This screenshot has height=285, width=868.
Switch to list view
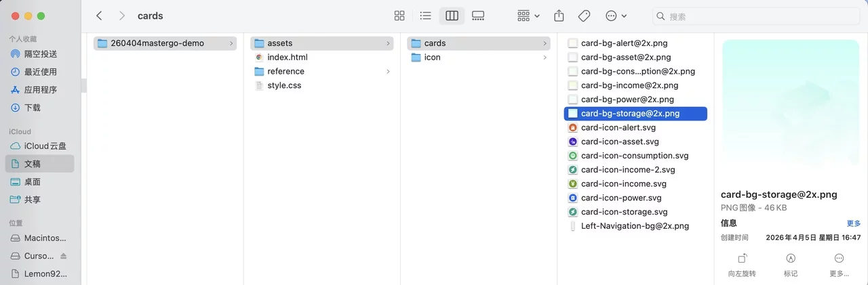(x=425, y=16)
